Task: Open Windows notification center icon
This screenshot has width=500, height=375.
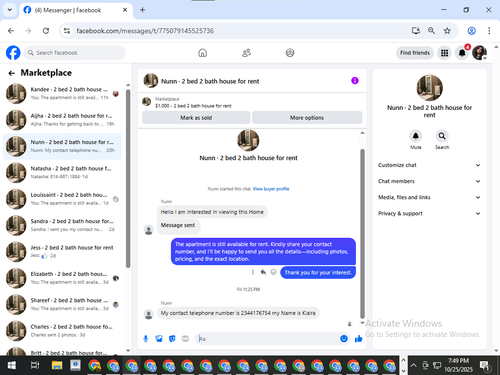Action: [484, 365]
